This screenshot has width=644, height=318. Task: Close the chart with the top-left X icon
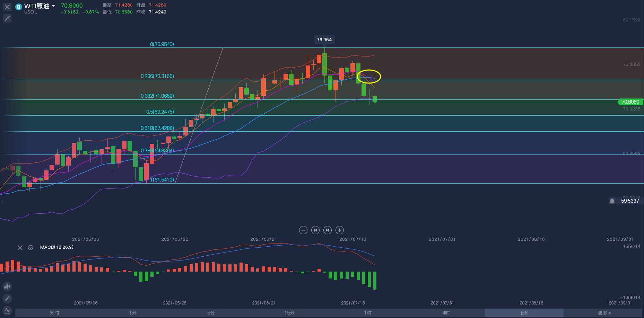tap(7, 7)
